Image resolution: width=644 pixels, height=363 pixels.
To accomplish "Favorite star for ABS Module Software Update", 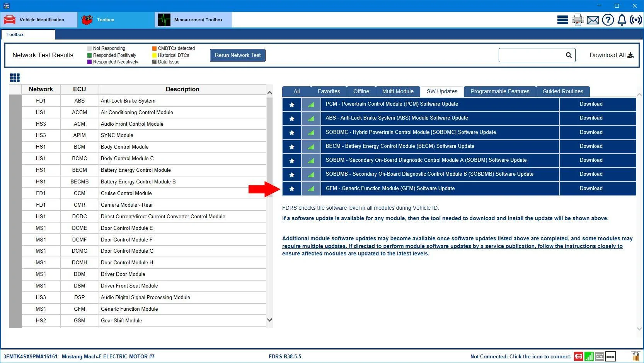I will [x=292, y=118].
